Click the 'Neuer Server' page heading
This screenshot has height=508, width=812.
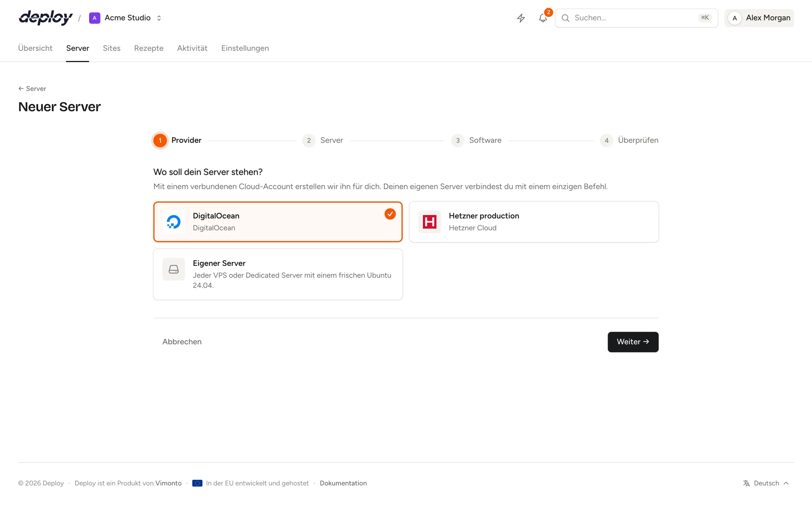click(59, 107)
